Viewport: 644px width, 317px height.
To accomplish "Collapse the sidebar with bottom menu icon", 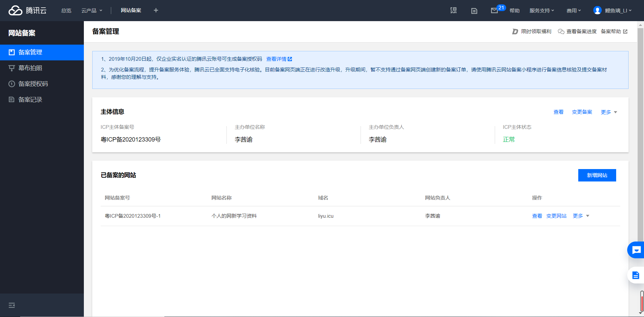I will pos(12,305).
